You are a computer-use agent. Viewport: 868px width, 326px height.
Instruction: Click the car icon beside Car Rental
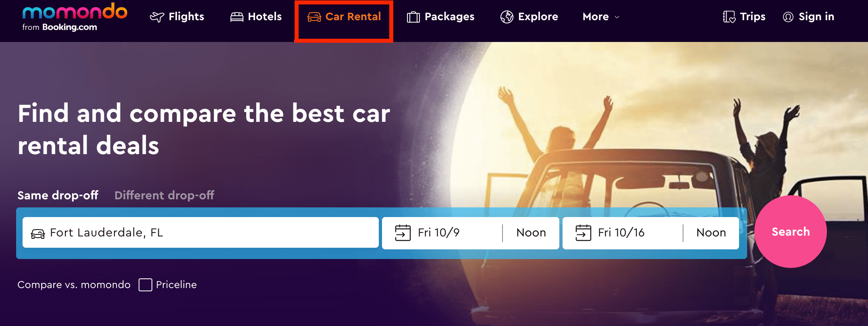(314, 17)
